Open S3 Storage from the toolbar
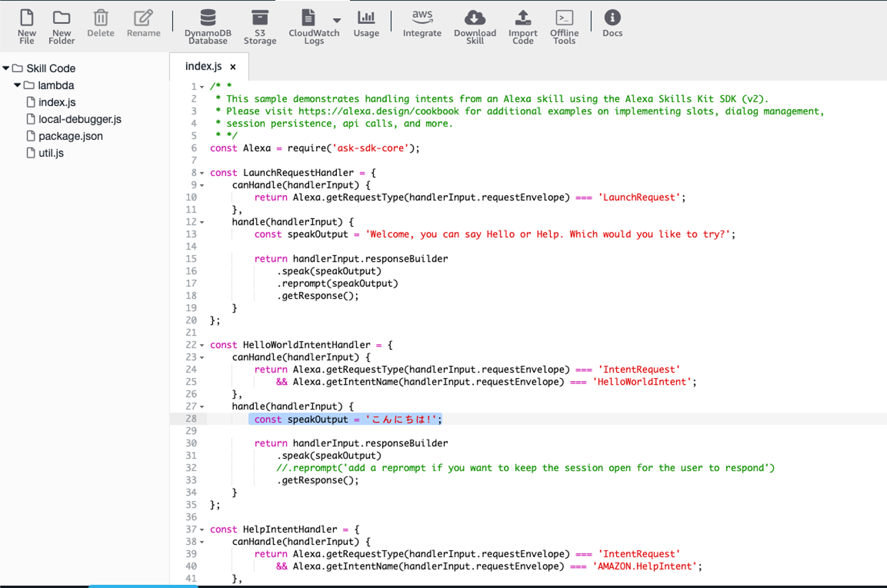The width and height of the screenshot is (887, 588). [x=260, y=18]
